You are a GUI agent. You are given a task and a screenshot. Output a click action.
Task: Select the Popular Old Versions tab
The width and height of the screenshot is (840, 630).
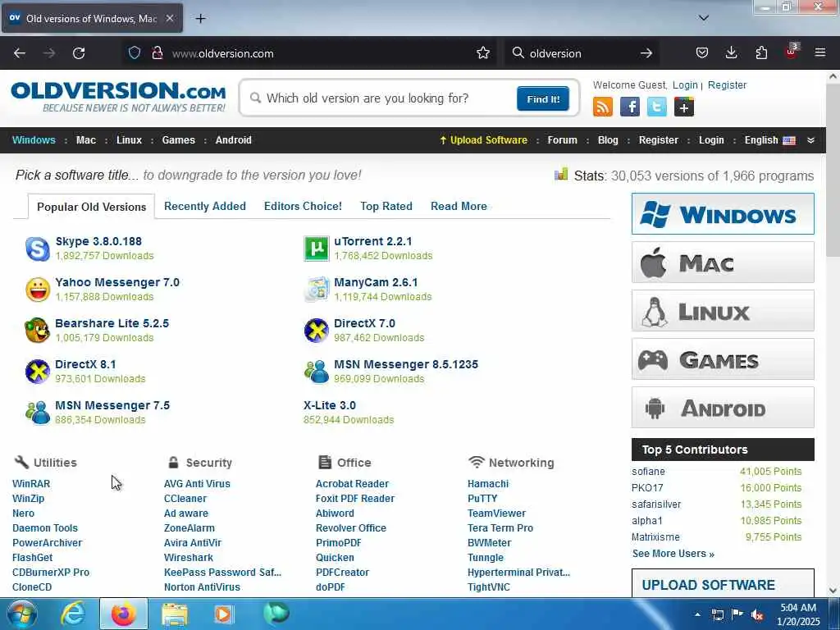click(91, 207)
